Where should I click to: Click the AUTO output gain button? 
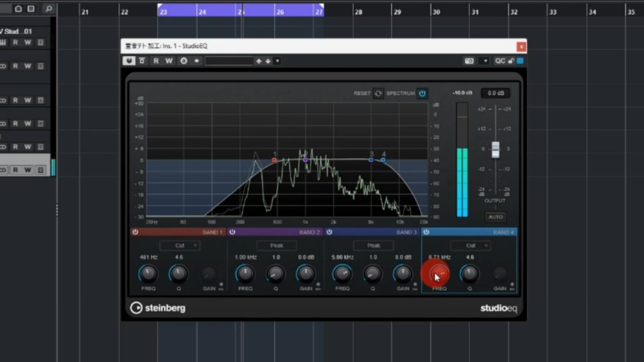click(496, 217)
